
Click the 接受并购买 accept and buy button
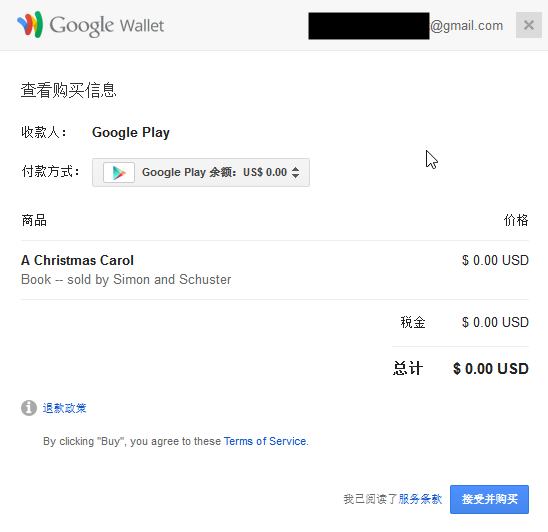[x=489, y=499]
